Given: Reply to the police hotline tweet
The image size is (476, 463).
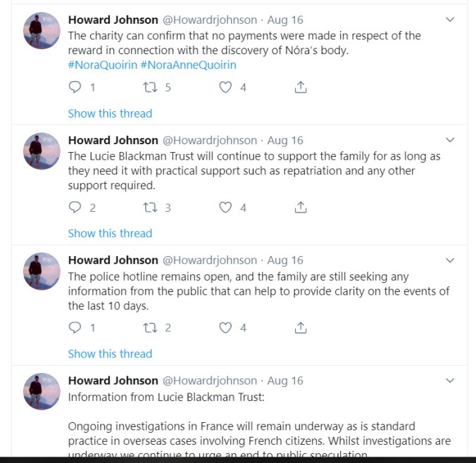Looking at the screenshot, I should pos(75,328).
